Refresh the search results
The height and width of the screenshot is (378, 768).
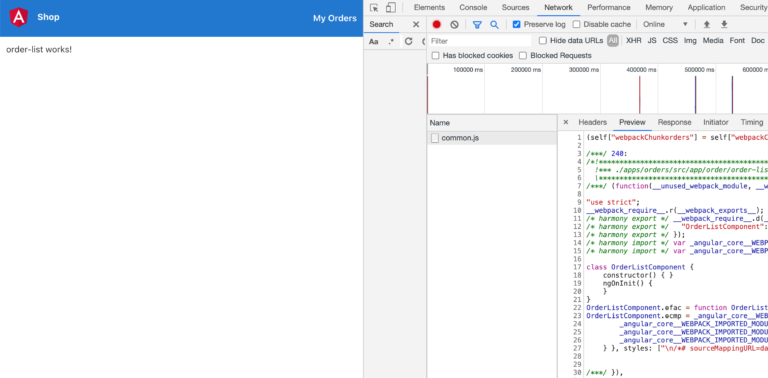click(408, 42)
